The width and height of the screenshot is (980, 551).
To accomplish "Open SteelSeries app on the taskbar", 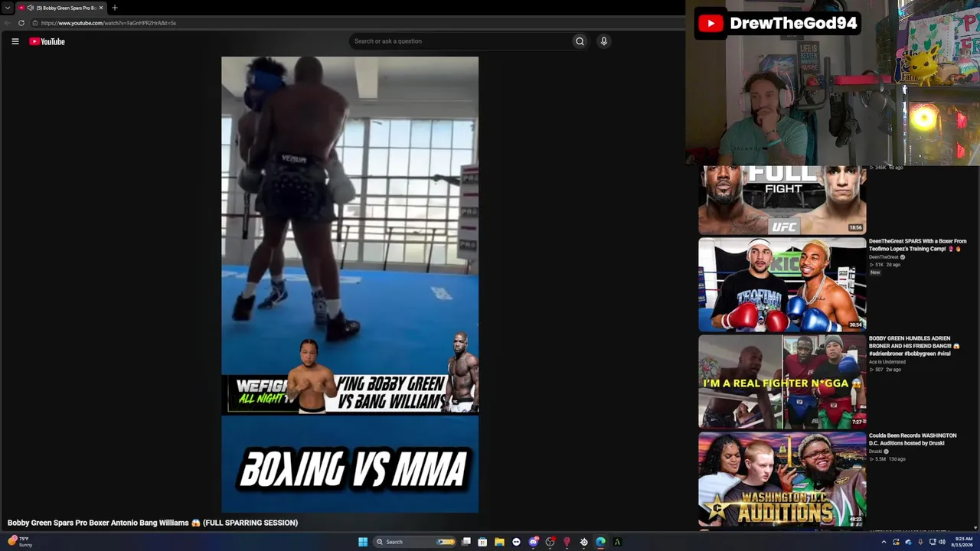I will pos(583,542).
